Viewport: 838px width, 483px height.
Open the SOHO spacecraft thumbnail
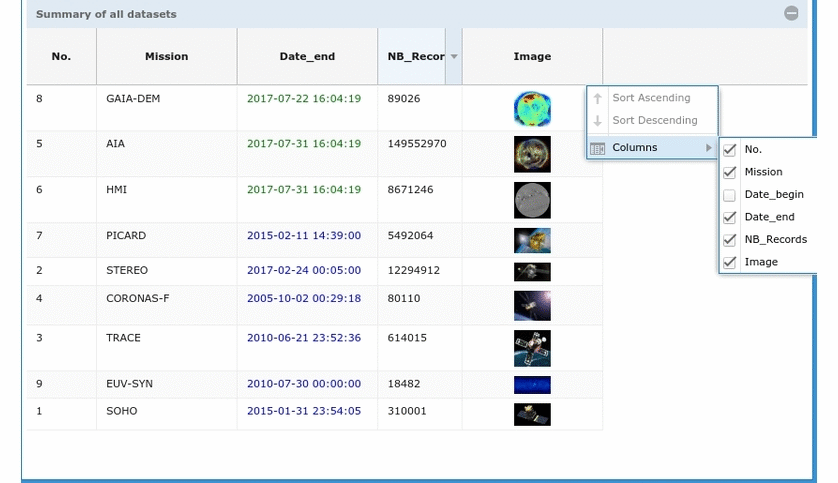pyautogui.click(x=532, y=415)
